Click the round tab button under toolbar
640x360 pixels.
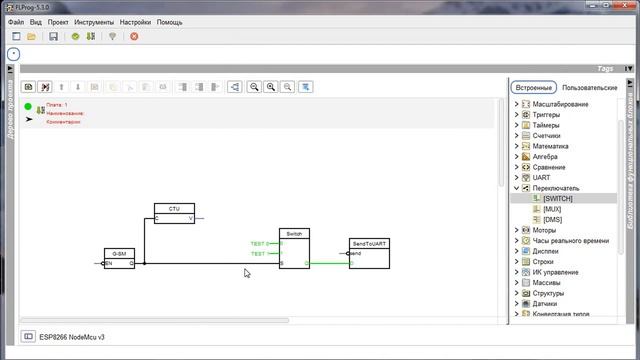tap(13, 54)
